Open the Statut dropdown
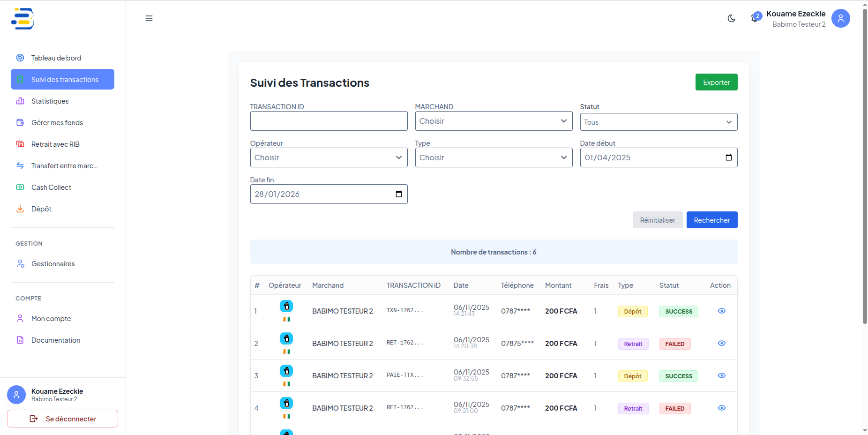Image resolution: width=868 pixels, height=435 pixels. [658, 122]
